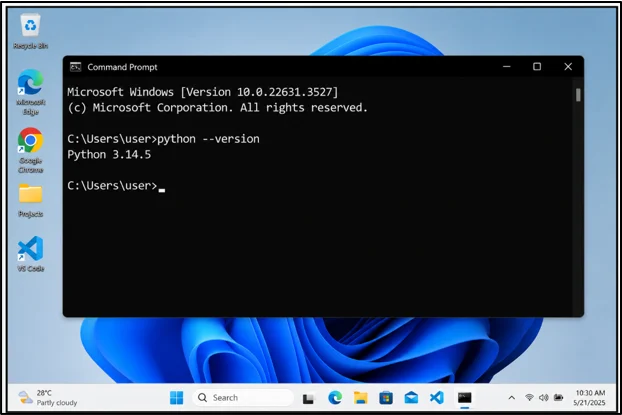622x415 pixels.
Task: Close the Command Prompt window
Action: tap(568, 67)
